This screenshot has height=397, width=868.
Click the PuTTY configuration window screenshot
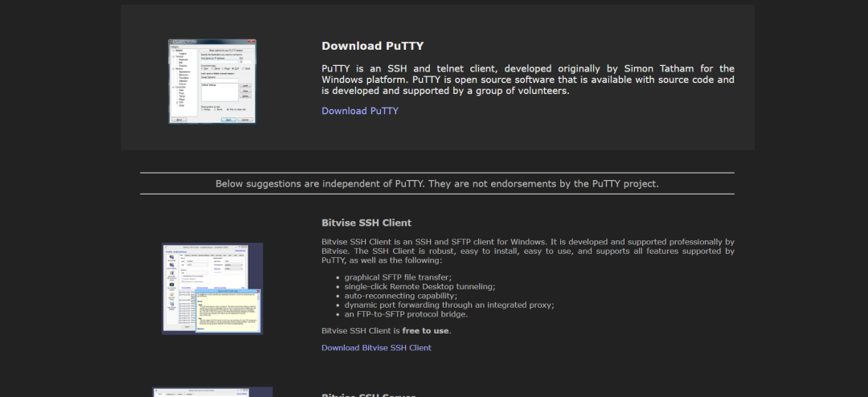click(212, 81)
